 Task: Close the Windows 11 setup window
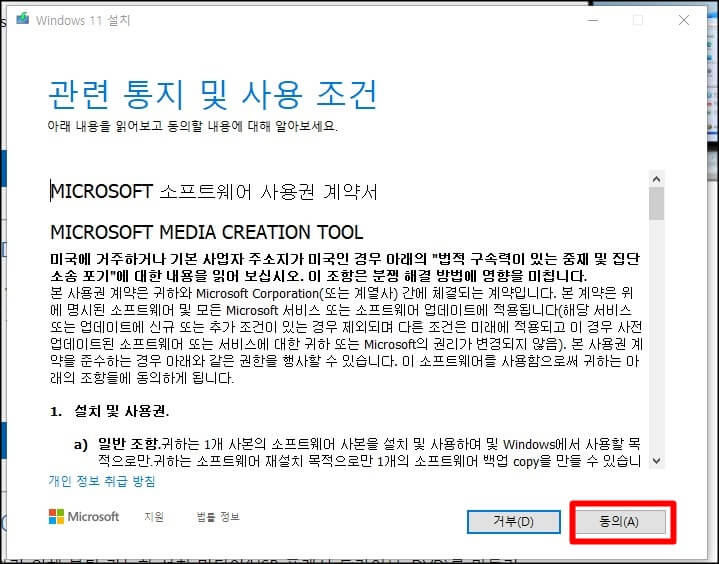point(684,20)
